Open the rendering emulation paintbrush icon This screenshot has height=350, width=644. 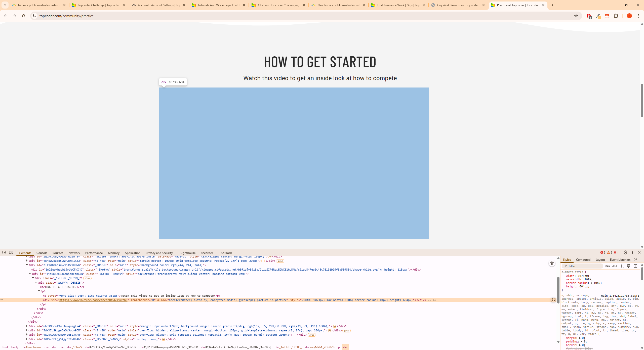tap(628, 266)
